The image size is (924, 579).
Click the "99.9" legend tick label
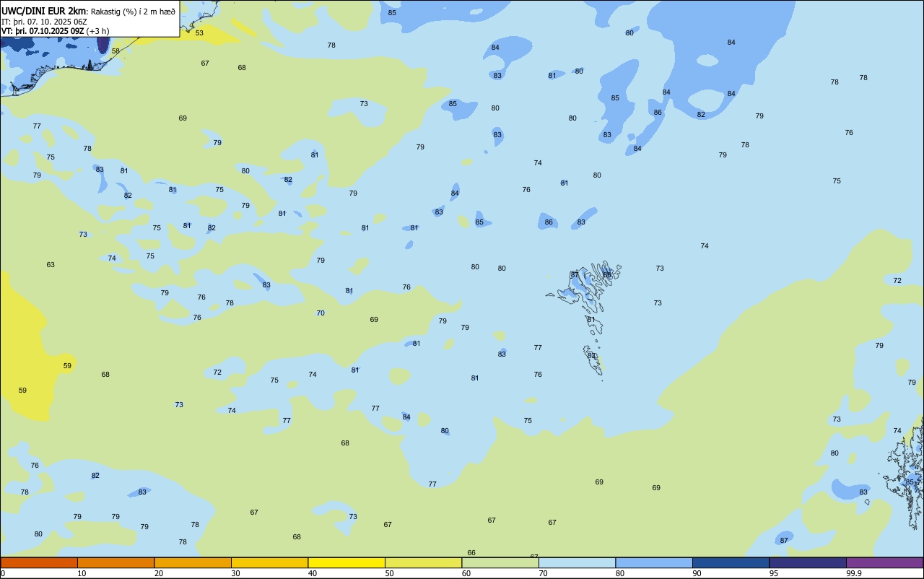854,573
